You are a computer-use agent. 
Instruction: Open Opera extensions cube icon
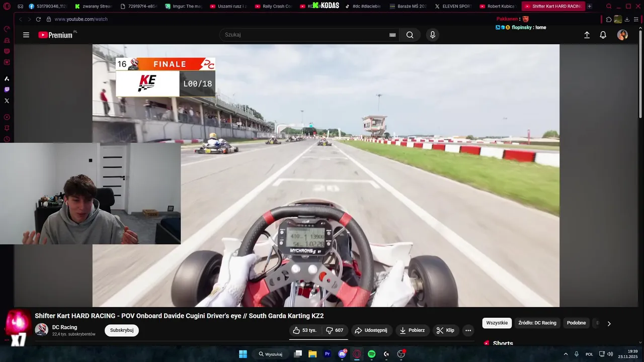click(609, 19)
